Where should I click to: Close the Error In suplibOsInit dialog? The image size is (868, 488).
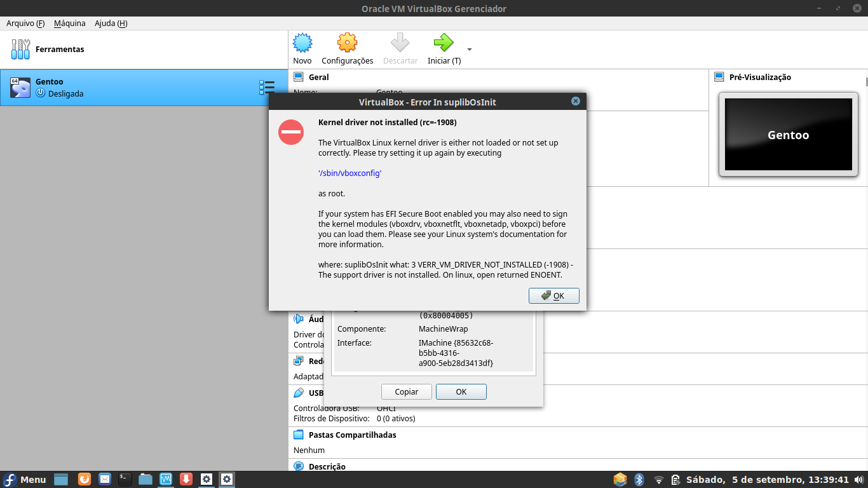coord(576,101)
